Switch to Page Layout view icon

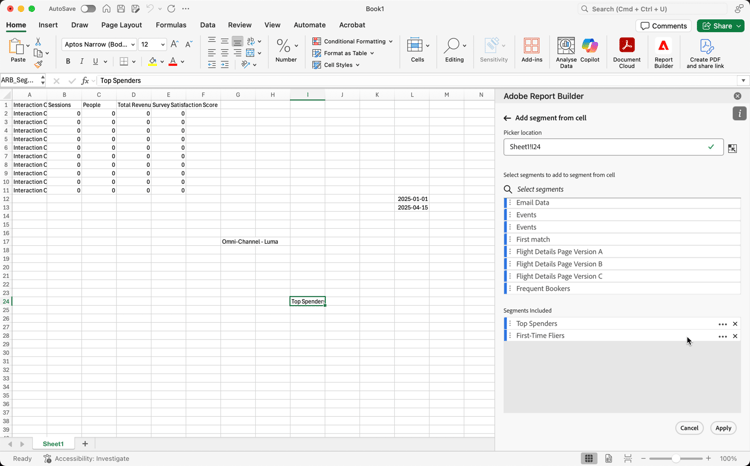coord(608,458)
